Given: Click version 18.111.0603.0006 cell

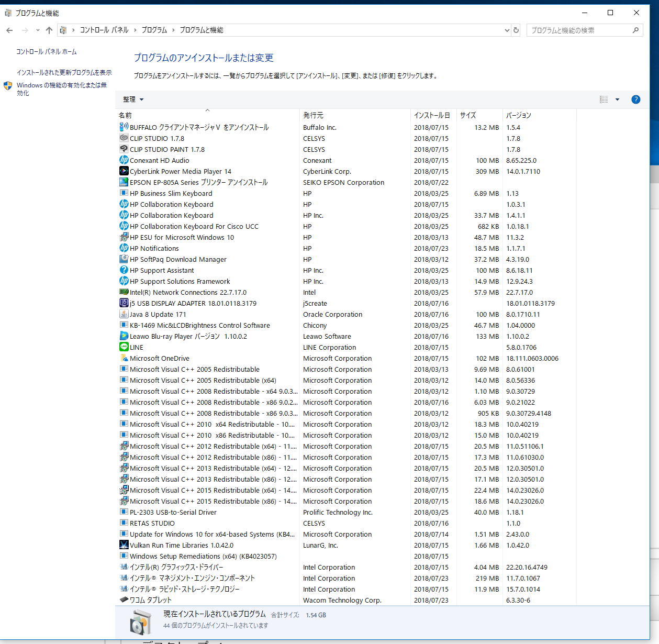Looking at the screenshot, I should [532, 359].
